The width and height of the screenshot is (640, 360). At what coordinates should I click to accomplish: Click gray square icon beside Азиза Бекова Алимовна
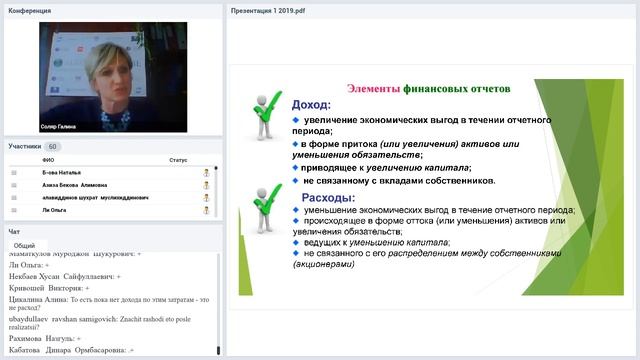[x=14, y=185]
